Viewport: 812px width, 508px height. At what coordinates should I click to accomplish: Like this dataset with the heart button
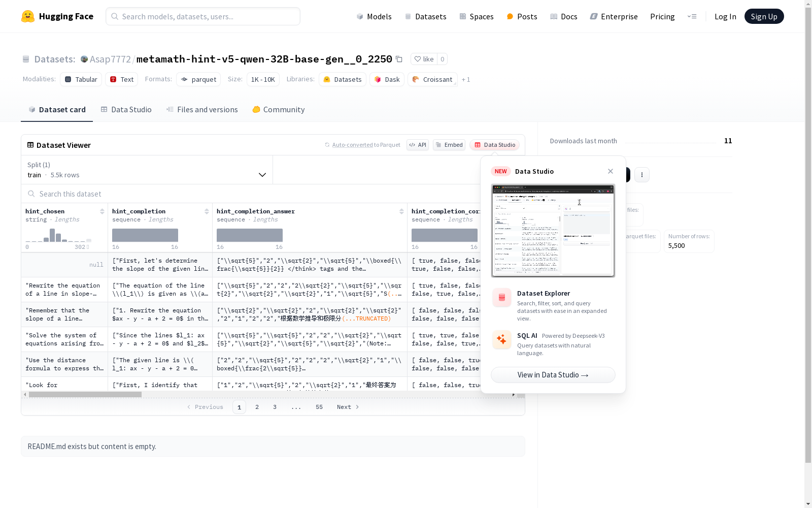pyautogui.click(x=424, y=59)
